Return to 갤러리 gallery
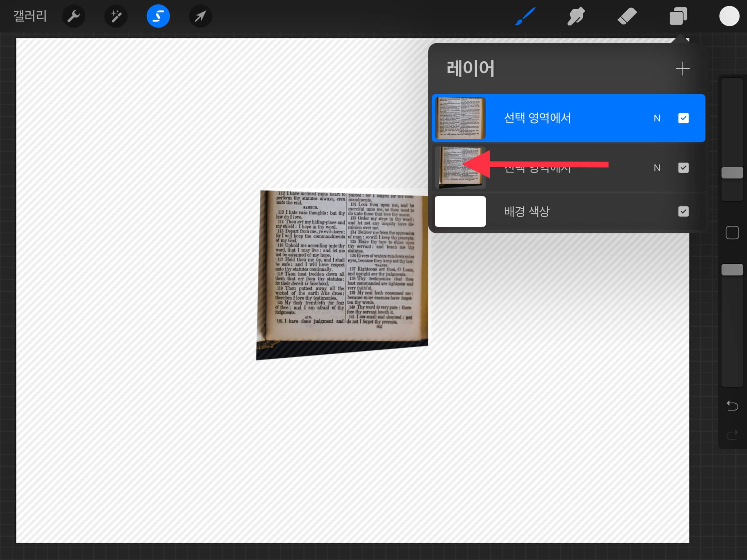The height and width of the screenshot is (560, 747). coord(30,16)
